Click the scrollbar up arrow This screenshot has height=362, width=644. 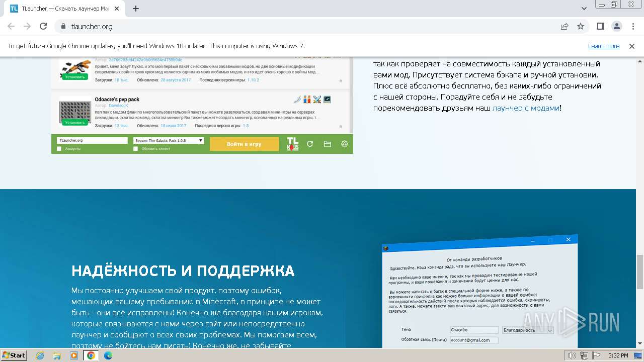click(639, 61)
